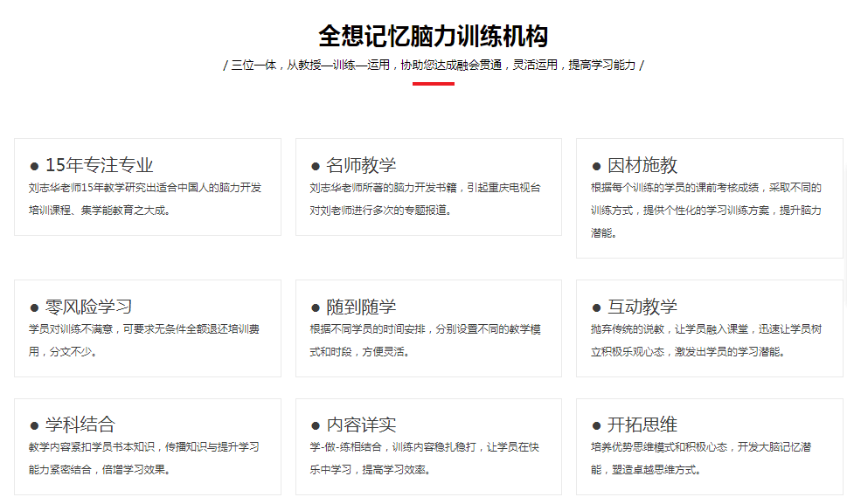
Task: Click the description starting 刘志华老师15年教学研究
Action: point(145,198)
